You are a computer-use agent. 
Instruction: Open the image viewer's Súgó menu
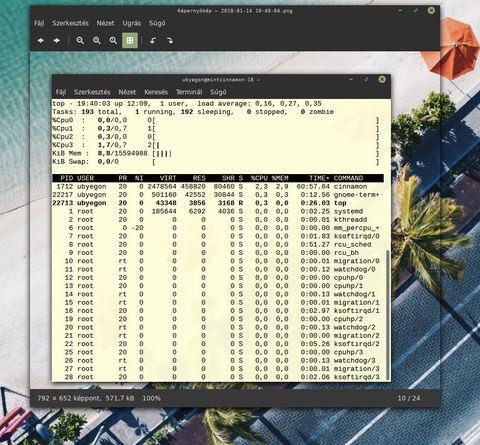(x=157, y=23)
